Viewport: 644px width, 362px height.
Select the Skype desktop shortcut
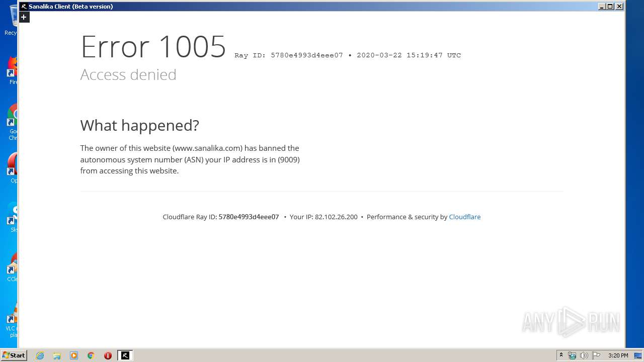[x=11, y=218]
